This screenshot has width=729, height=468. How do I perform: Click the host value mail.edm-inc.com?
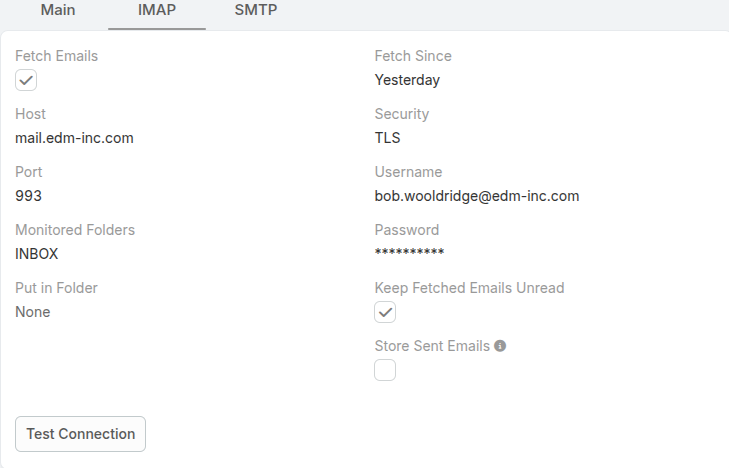pyautogui.click(x=74, y=138)
